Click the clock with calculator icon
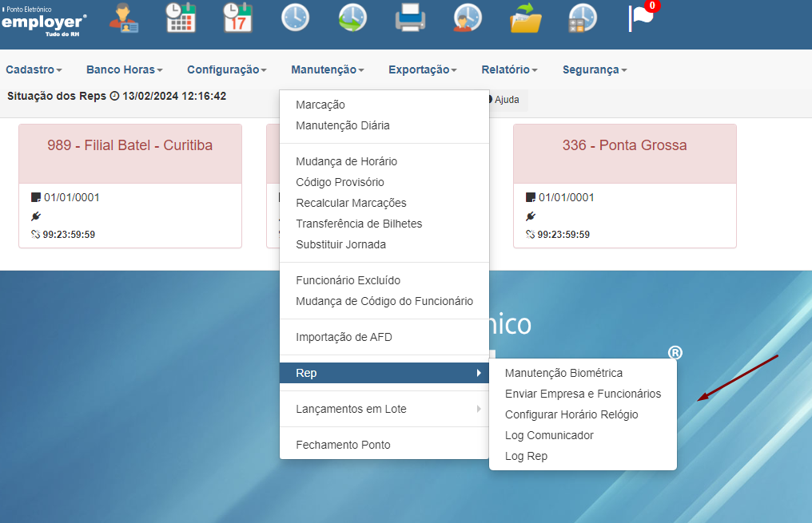812x523 pixels. (x=583, y=18)
